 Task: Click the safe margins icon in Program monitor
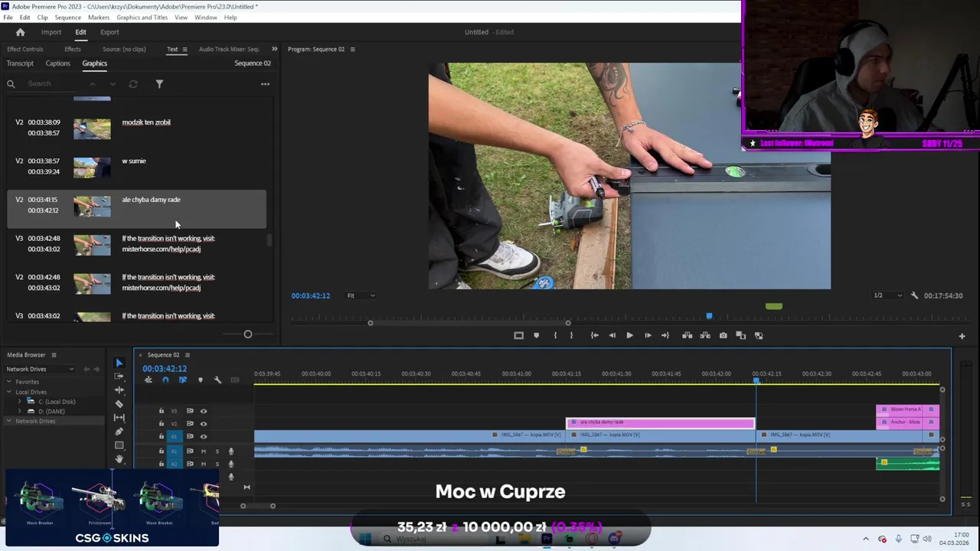pyautogui.click(x=518, y=335)
